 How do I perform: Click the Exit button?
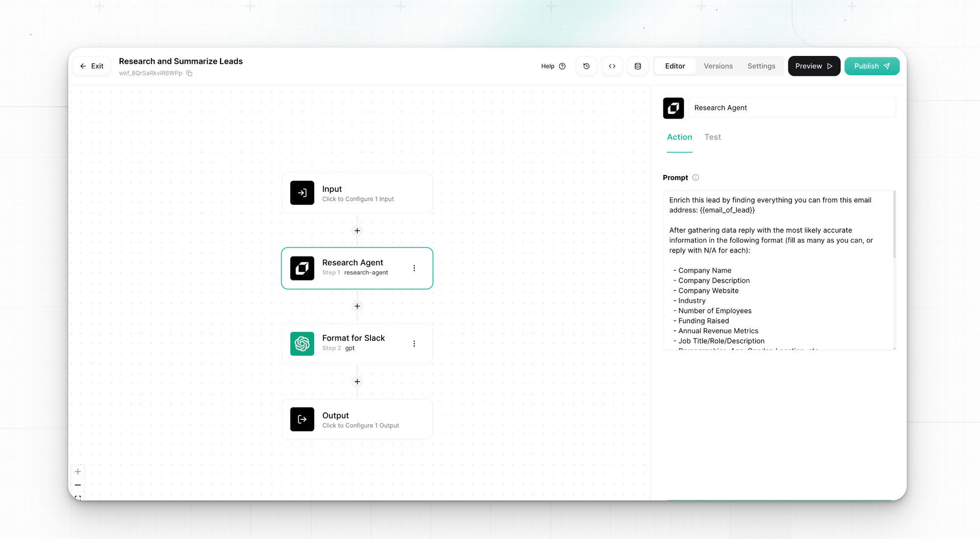[x=92, y=66]
